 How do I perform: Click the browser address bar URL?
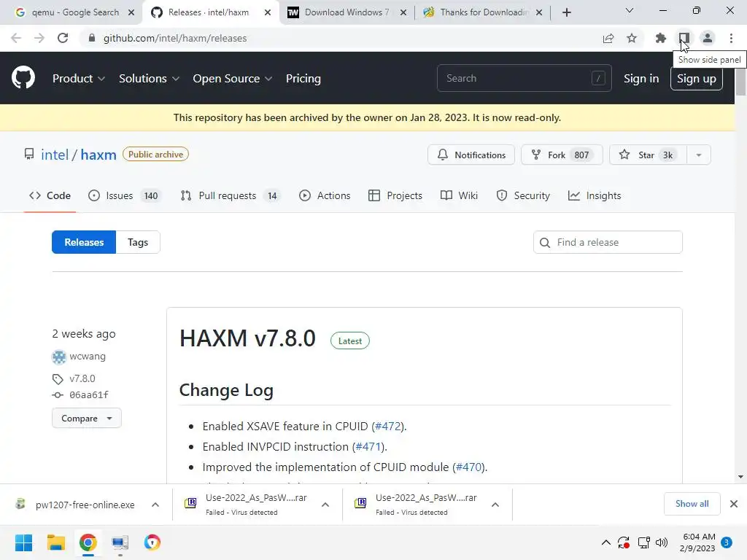pyautogui.click(x=175, y=38)
